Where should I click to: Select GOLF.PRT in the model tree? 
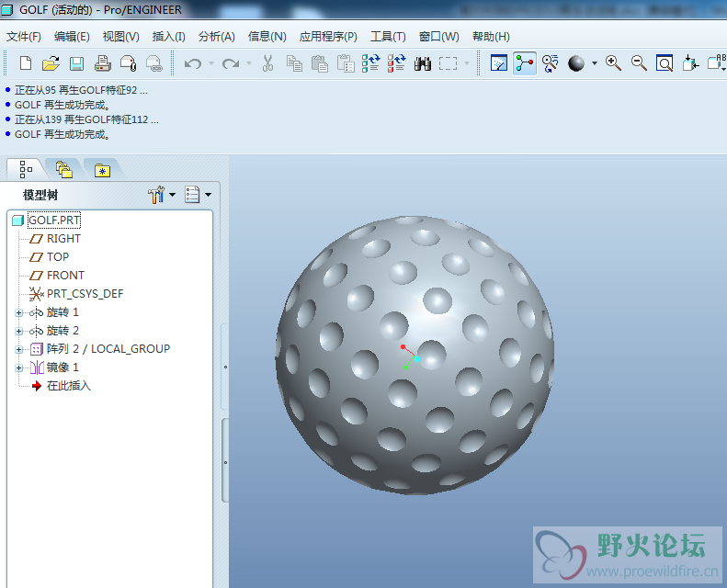click(x=54, y=220)
